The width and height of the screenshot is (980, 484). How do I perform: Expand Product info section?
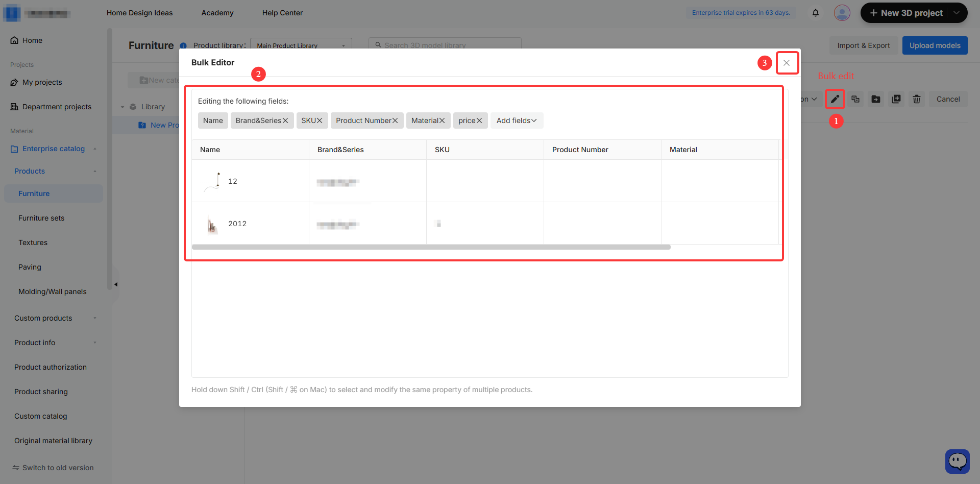point(95,343)
